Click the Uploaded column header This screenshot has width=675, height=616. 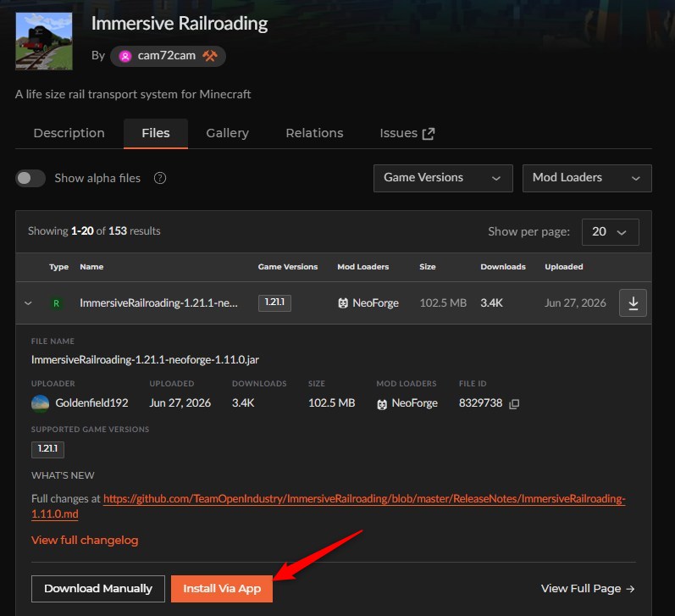pyautogui.click(x=564, y=267)
